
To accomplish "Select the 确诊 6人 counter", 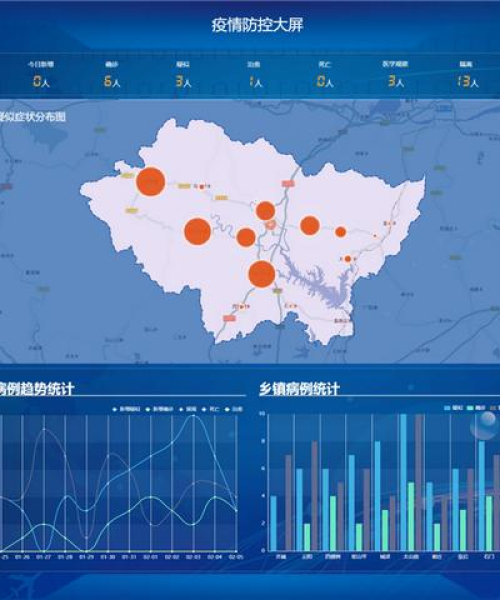I will [x=112, y=74].
